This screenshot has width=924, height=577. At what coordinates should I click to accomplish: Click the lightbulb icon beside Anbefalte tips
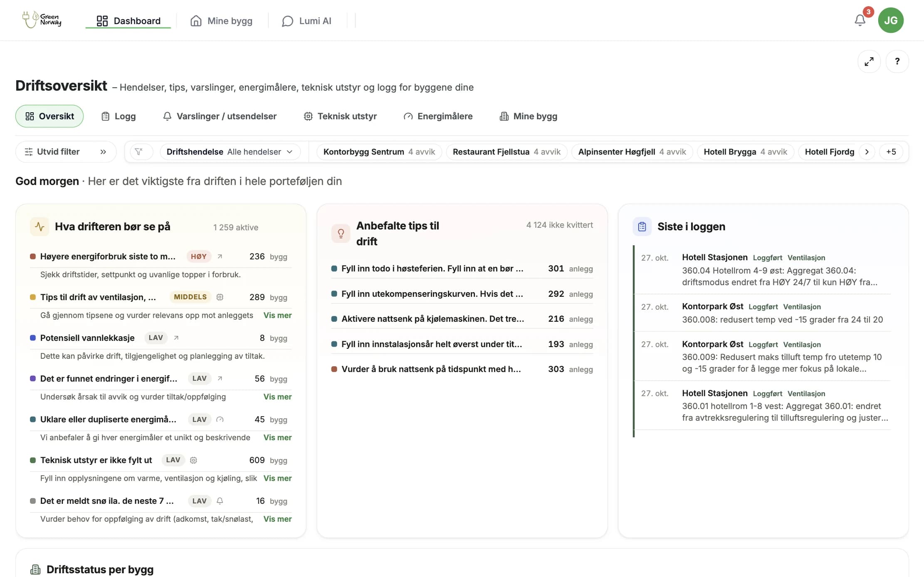pyautogui.click(x=341, y=233)
